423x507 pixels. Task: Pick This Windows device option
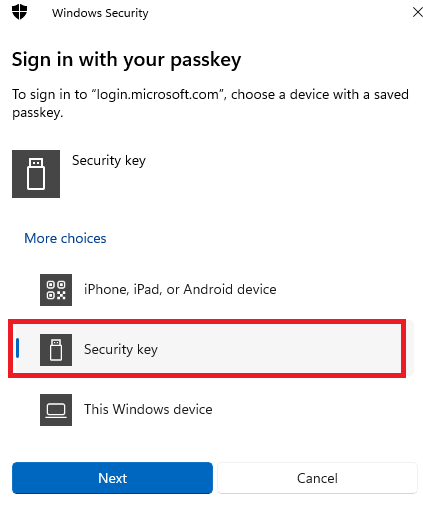coord(148,409)
